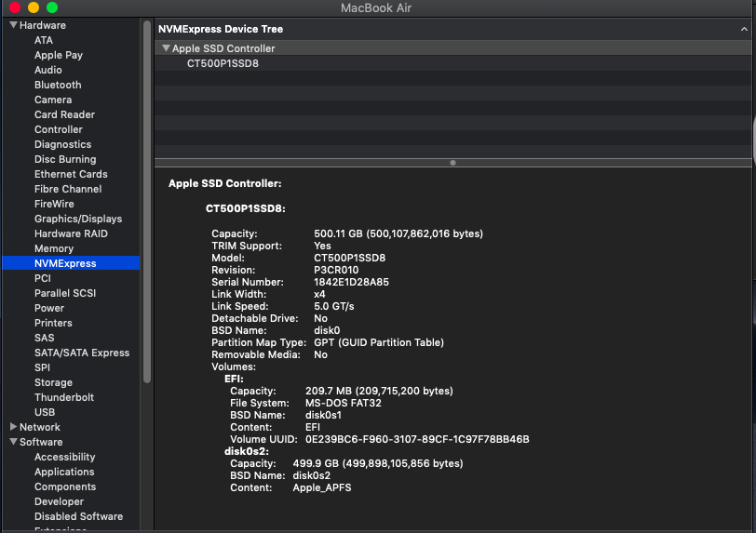The height and width of the screenshot is (533, 756).
Task: Open the Memory category
Action: (54, 248)
